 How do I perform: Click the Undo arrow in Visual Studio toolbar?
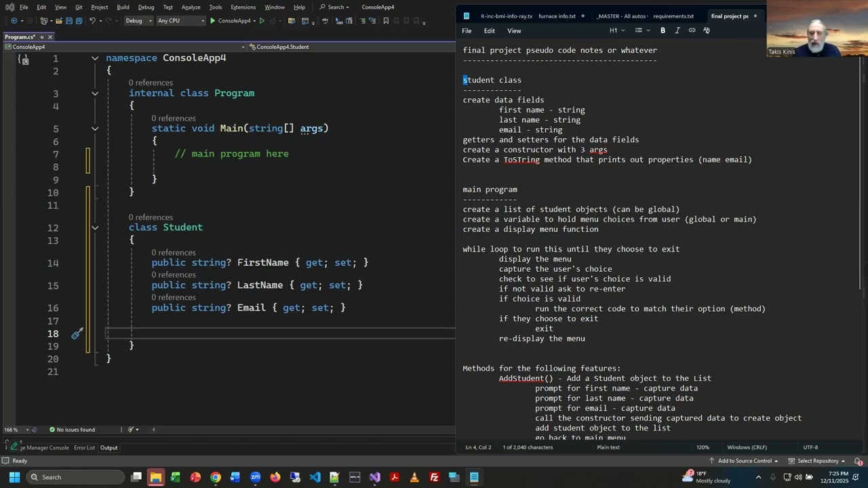pos(92,21)
